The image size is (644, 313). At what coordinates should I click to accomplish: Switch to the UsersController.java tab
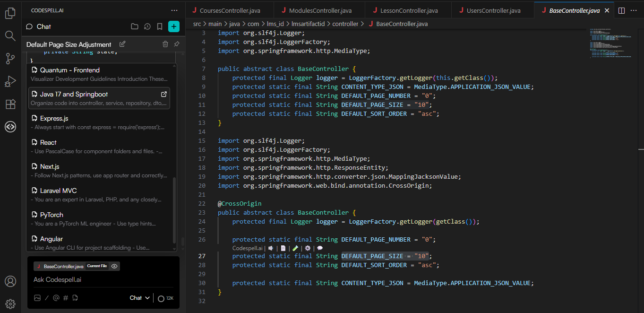(x=493, y=10)
